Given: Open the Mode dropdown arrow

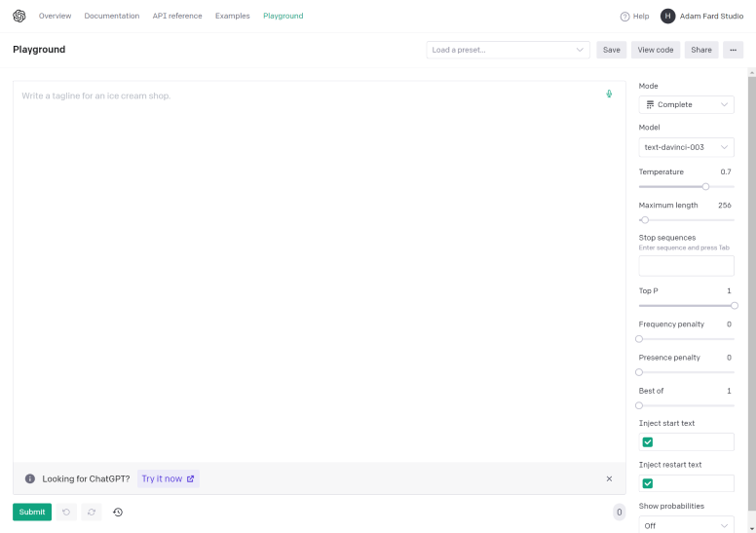Looking at the screenshot, I should click(x=724, y=104).
